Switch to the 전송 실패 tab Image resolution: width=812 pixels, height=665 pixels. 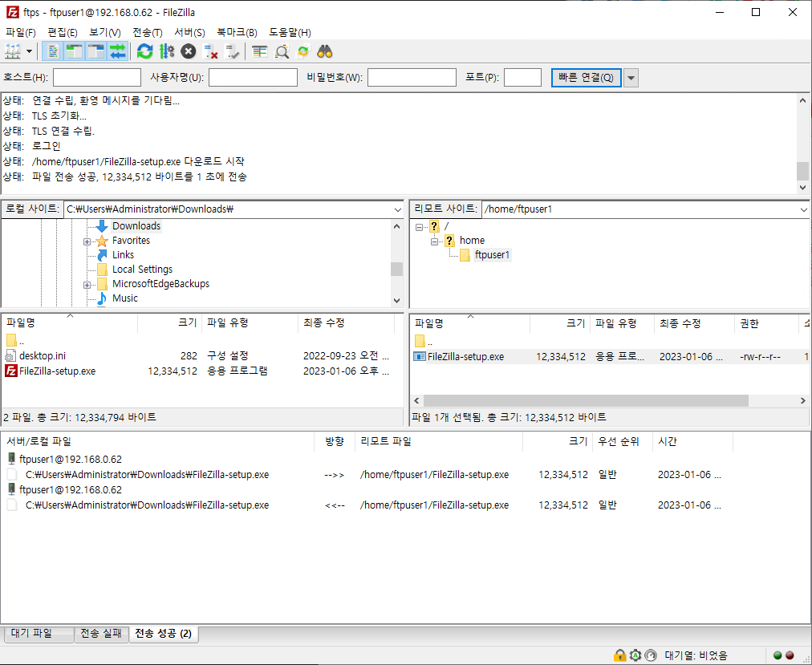pyautogui.click(x=101, y=633)
